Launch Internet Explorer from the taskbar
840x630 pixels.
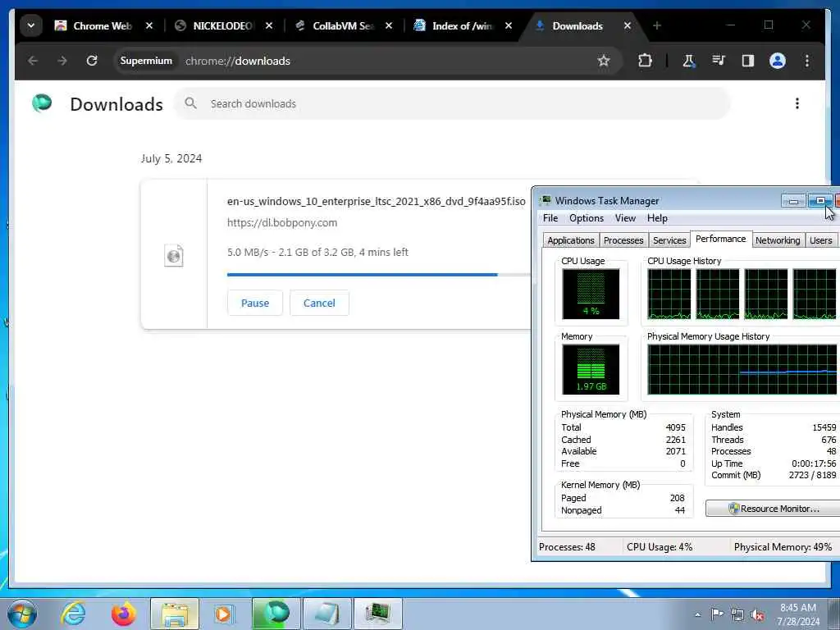73,614
